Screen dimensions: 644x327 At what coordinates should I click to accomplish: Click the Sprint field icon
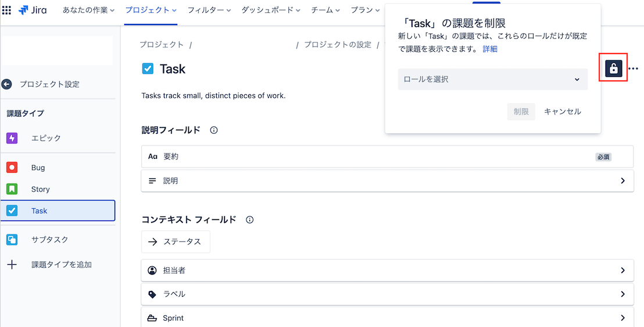(x=152, y=318)
